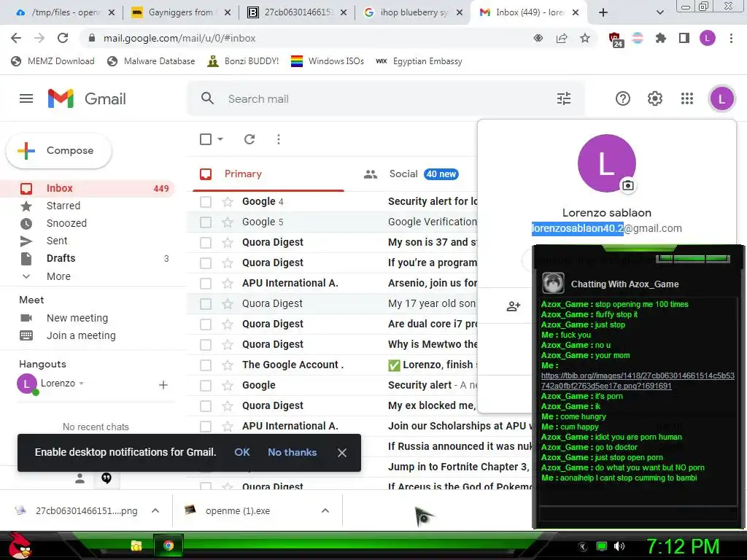Image resolution: width=747 pixels, height=560 pixels.
Task: Click the file manager taskbar icon
Action: [x=136, y=545]
